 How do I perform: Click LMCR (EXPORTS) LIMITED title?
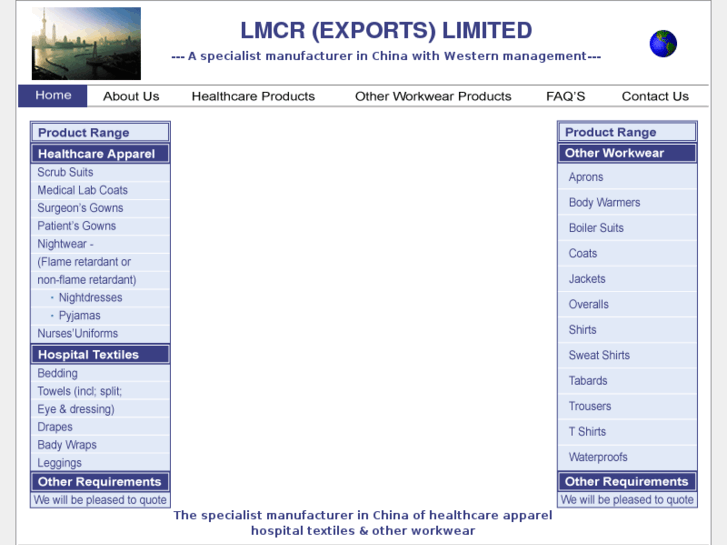click(386, 31)
